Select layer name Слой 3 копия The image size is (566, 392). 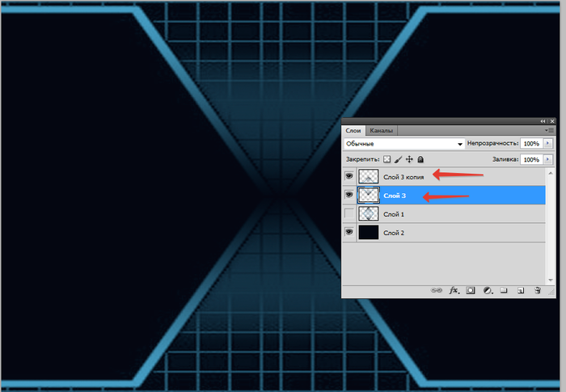(403, 177)
